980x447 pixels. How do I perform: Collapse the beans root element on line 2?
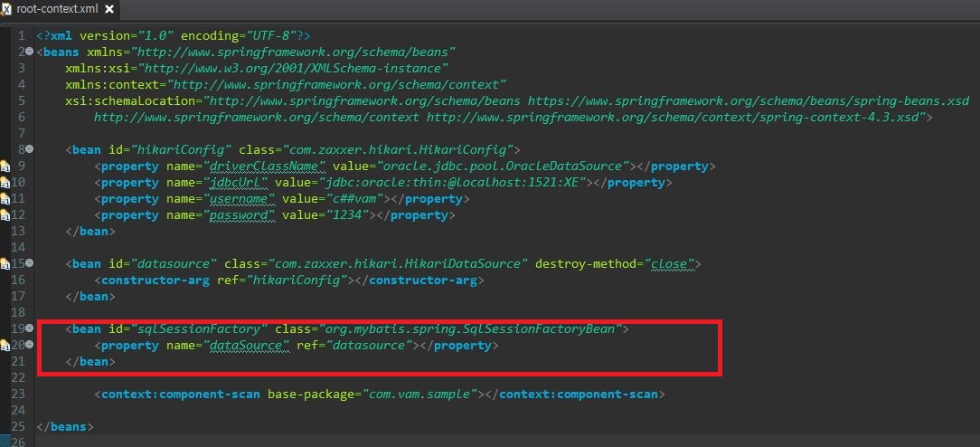29,52
